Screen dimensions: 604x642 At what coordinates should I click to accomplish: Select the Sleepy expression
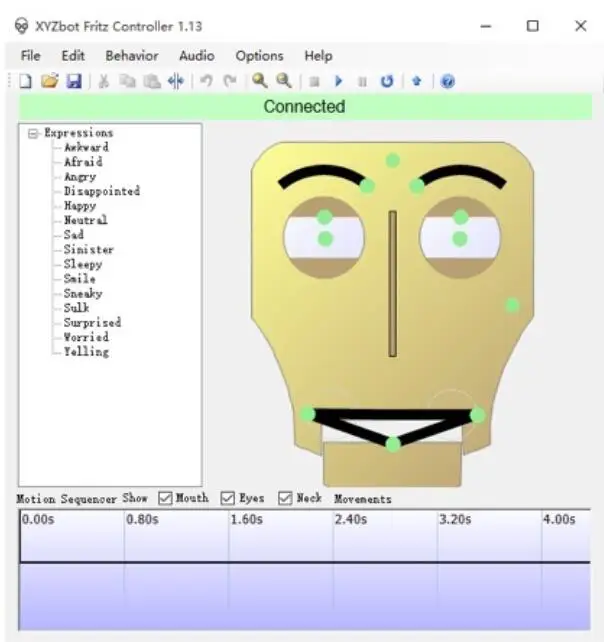click(83, 264)
